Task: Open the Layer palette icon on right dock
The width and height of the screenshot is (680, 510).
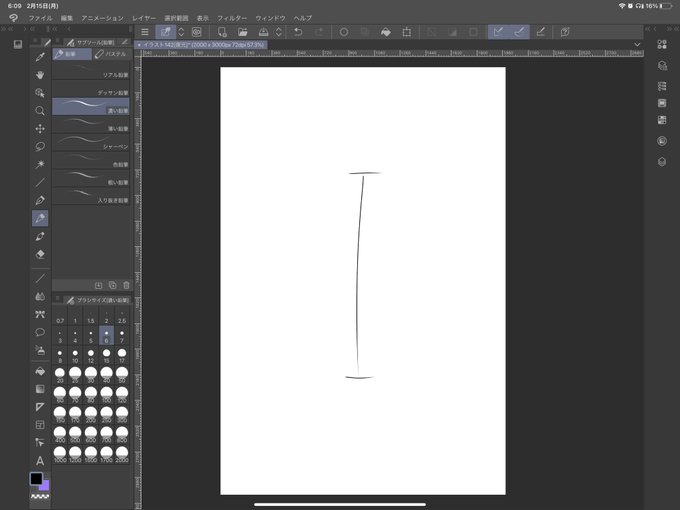Action: (662, 162)
